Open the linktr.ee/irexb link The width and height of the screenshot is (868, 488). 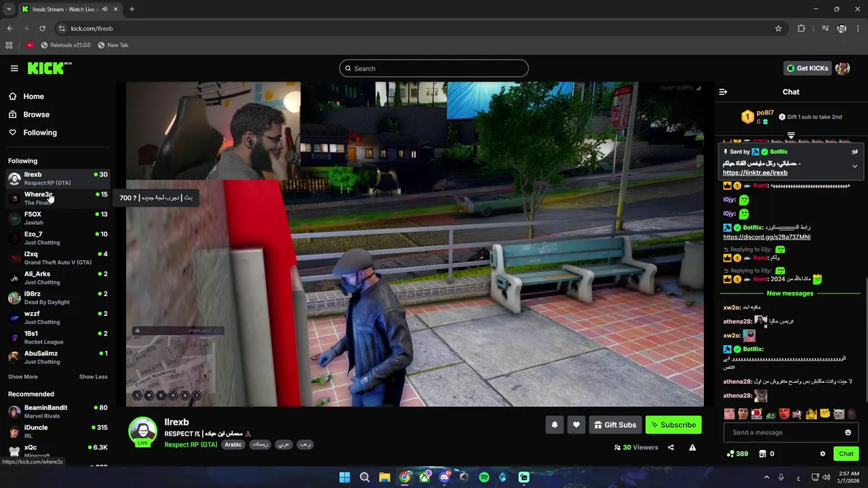(x=755, y=173)
